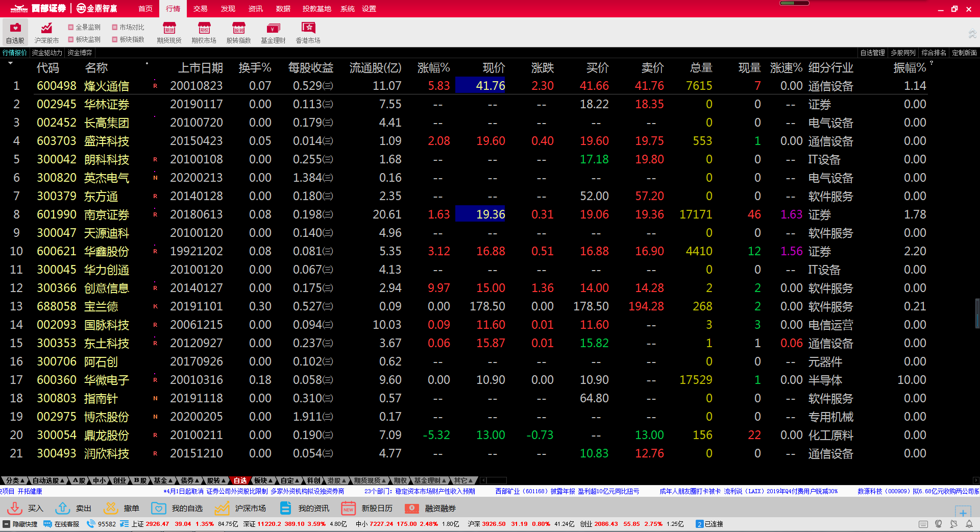Viewport: 980px width, 532px height.
Task: Toggle 隐藏快捷 to hide shortcut bar
Action: [x=20, y=524]
